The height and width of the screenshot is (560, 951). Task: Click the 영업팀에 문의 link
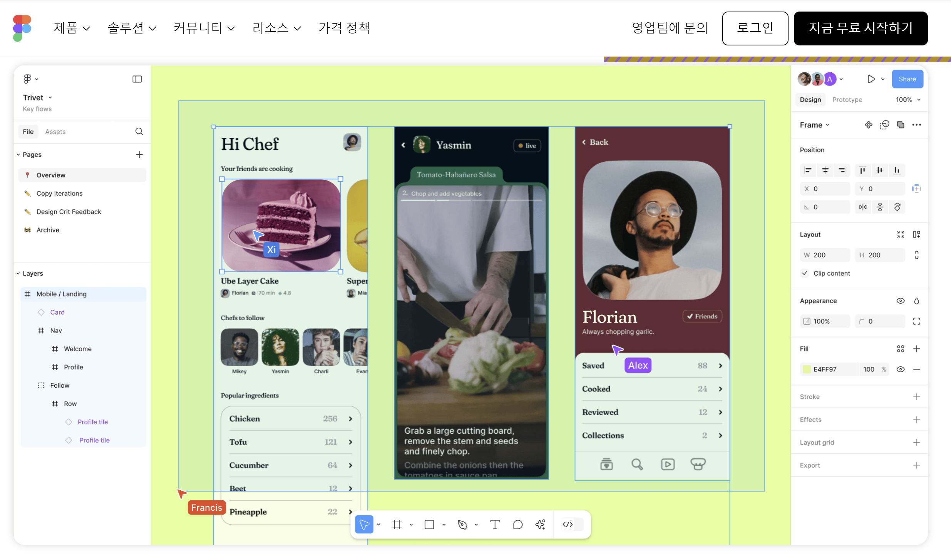point(670,28)
